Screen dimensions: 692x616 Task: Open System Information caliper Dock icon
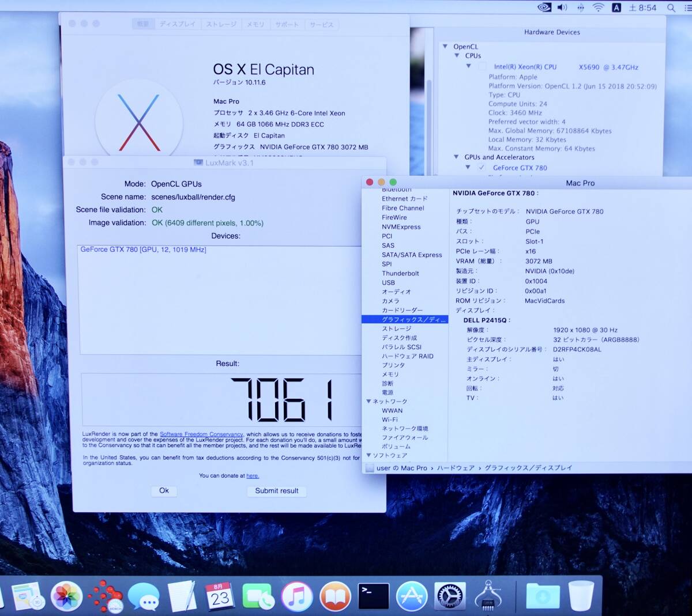point(488,595)
